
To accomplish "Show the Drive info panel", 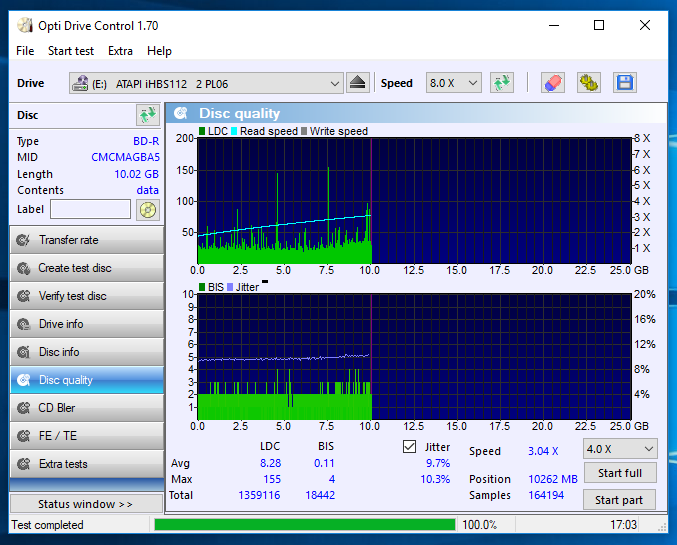I will (x=87, y=324).
